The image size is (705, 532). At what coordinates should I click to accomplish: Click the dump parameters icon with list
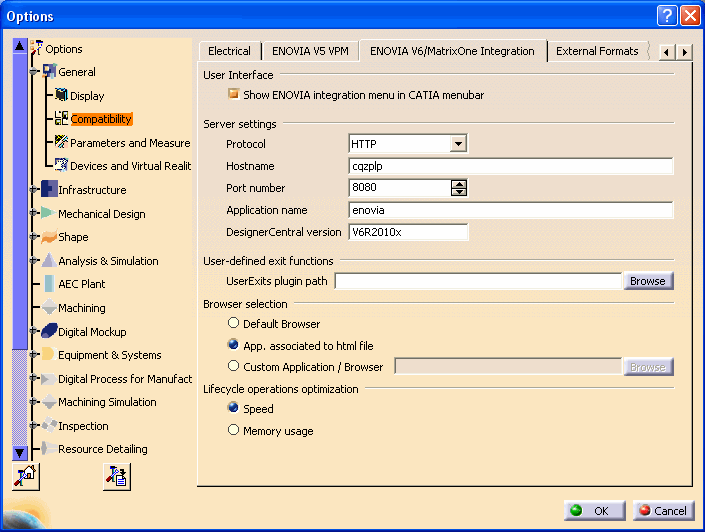tap(117, 477)
